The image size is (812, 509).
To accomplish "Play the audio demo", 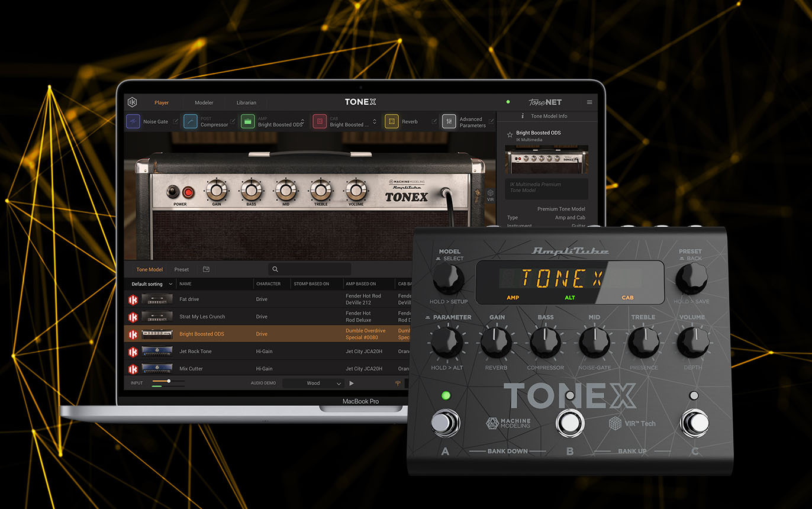I will [x=352, y=383].
